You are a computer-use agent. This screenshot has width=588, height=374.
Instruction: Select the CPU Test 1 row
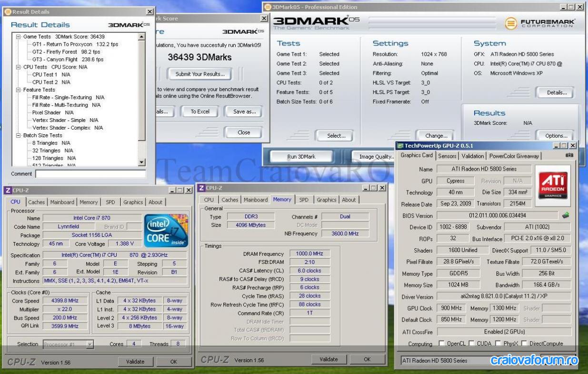click(51, 75)
